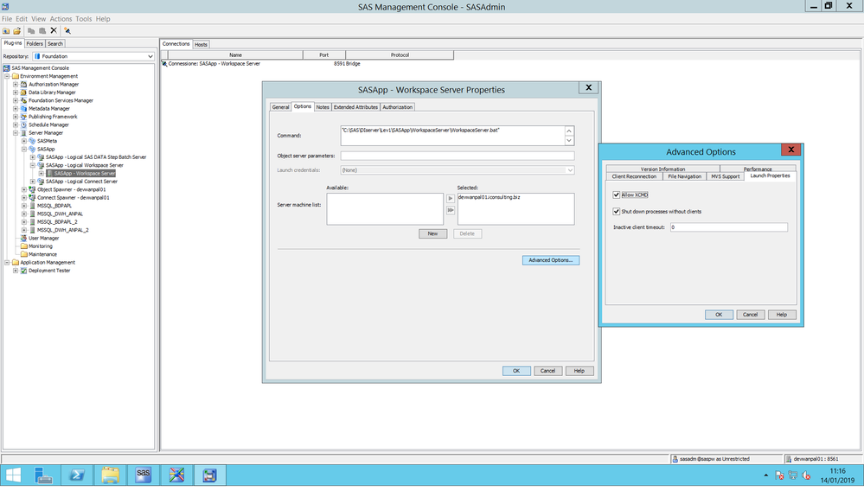Screen dimensions: 864x504
Task: Click the Object Spawner node icon
Action: pyautogui.click(x=32, y=189)
